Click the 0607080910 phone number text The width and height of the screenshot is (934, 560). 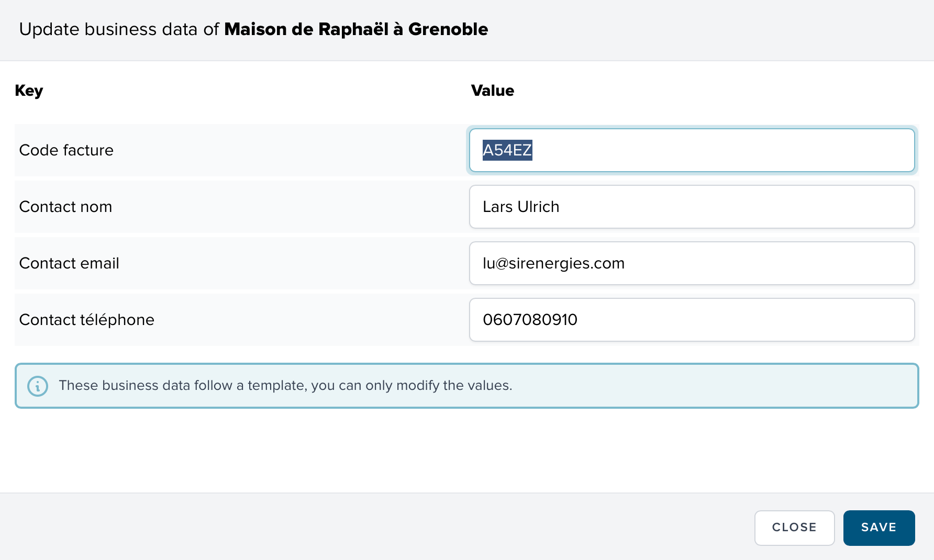coord(530,320)
